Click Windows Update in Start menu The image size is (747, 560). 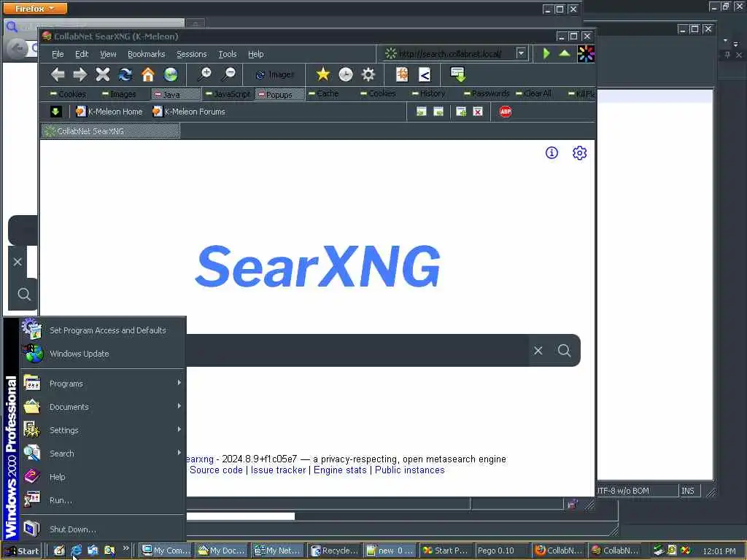click(x=102, y=354)
